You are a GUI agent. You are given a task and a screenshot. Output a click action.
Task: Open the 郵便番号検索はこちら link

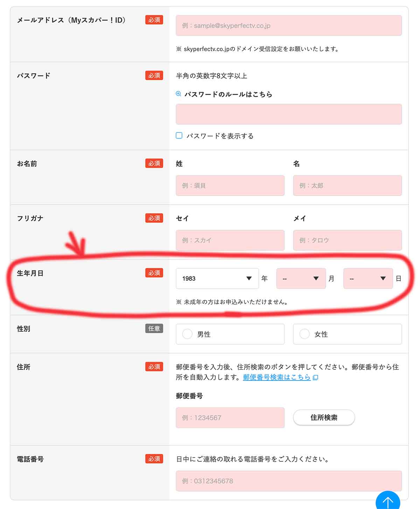point(276,378)
